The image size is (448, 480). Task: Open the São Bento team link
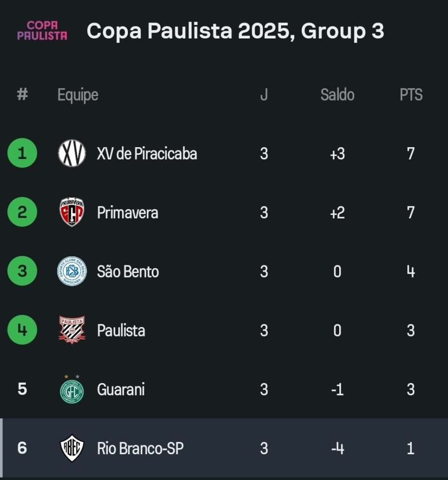coord(128,271)
